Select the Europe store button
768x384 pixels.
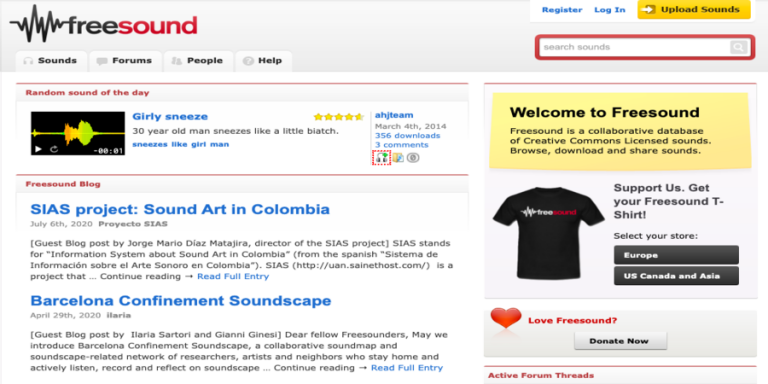click(x=676, y=255)
